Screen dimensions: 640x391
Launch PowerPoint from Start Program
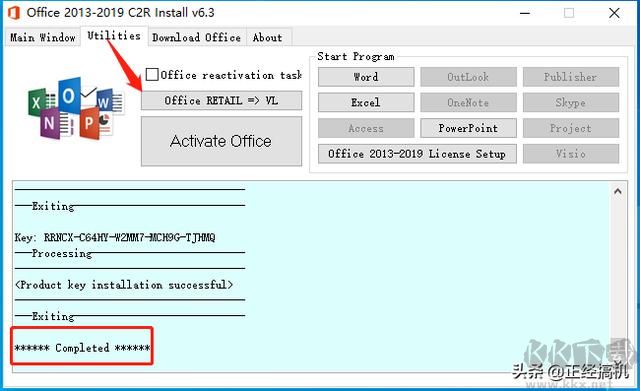tap(469, 128)
